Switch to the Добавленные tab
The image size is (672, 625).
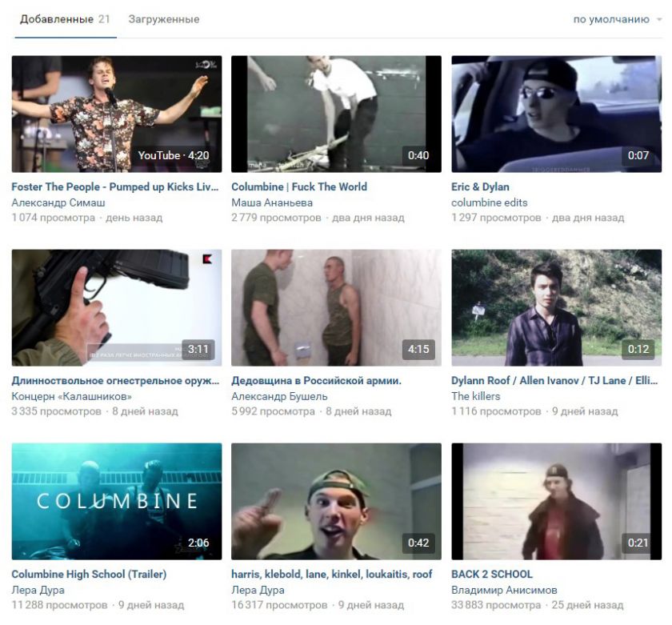coord(65,19)
